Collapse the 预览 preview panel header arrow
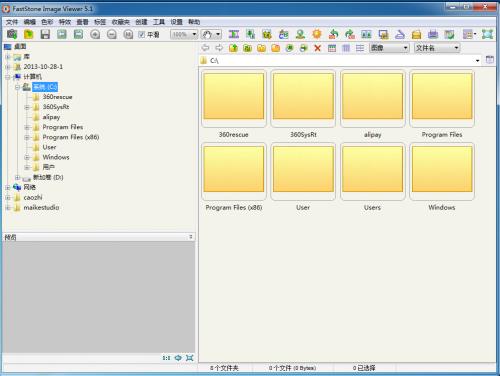Screen dimensions: 500x376 pos(191,237)
